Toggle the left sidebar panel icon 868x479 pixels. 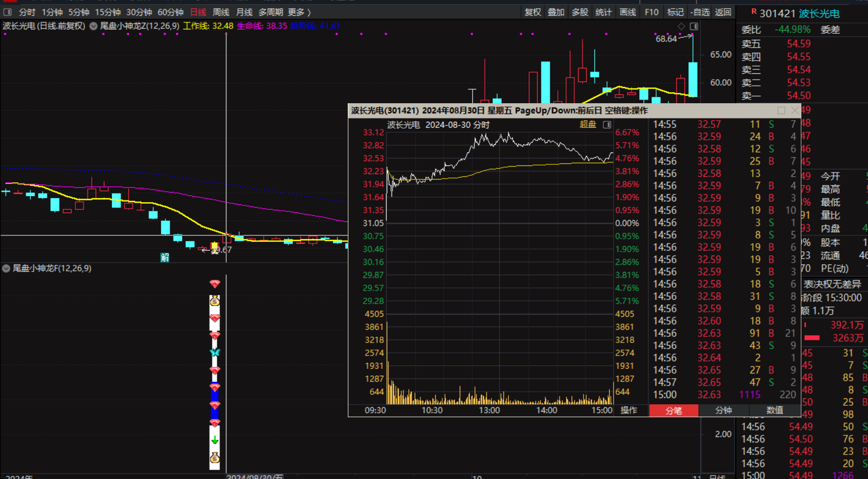click(x=8, y=12)
